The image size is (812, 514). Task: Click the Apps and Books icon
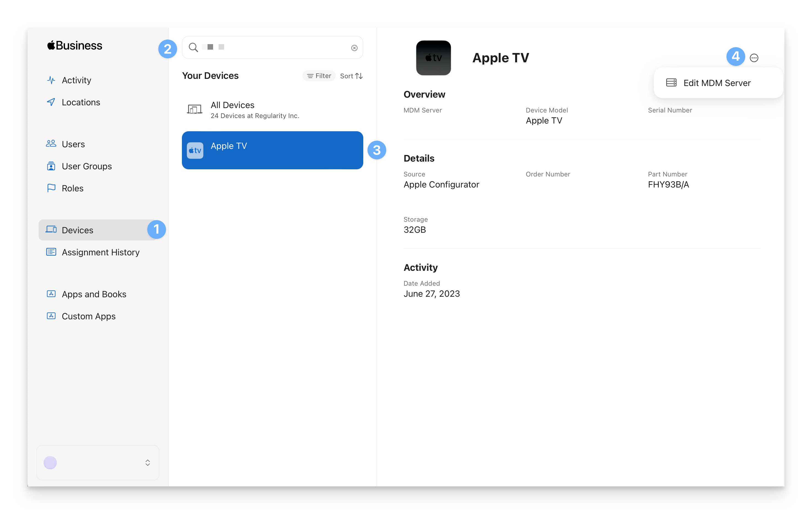[x=51, y=294]
